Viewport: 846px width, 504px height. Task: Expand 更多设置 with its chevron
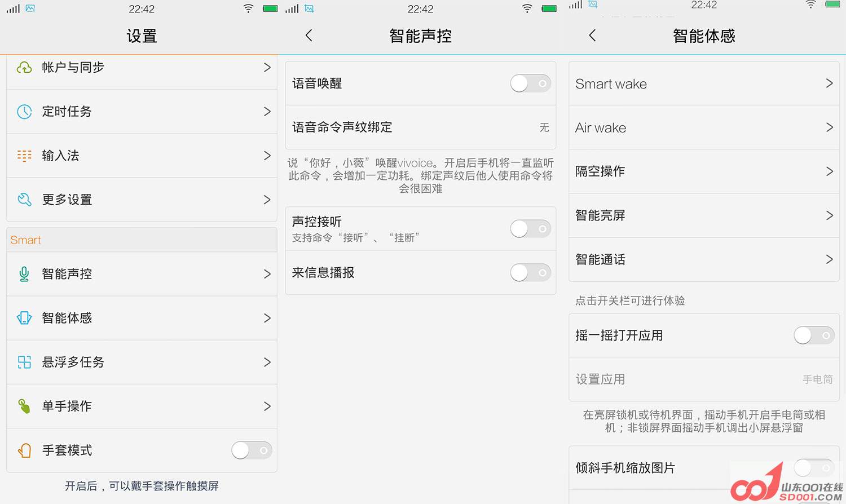[267, 200]
